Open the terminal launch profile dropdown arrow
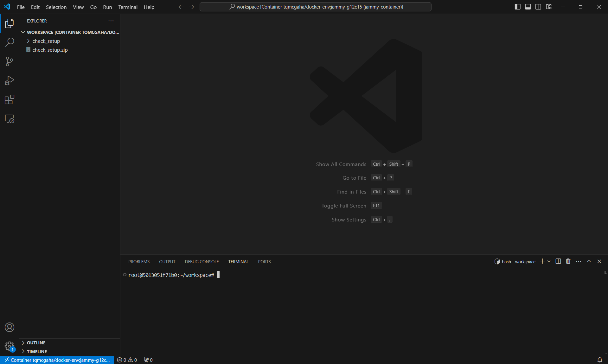This screenshot has height=364, width=608. (549, 261)
